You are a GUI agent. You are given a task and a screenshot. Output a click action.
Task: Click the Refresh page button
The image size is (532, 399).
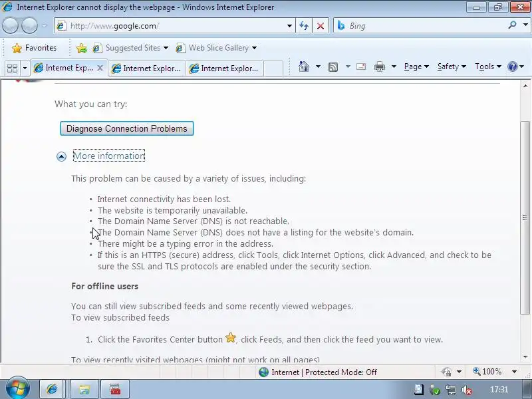point(304,26)
